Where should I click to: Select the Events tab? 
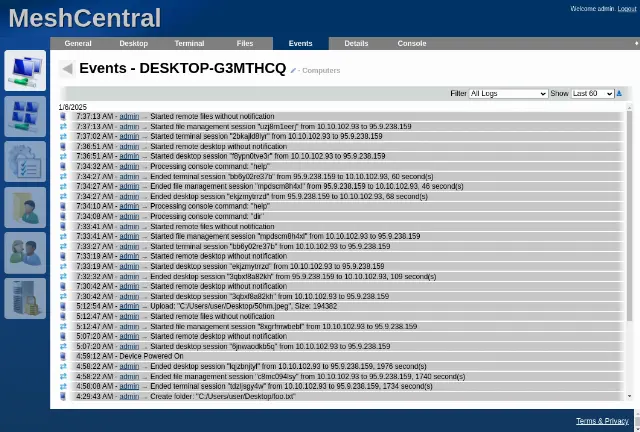[x=300, y=43]
